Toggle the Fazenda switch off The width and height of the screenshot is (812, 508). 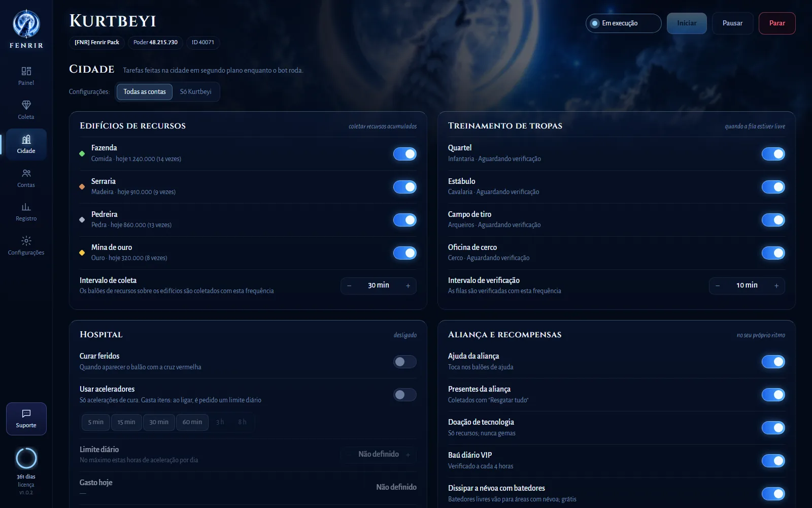click(405, 154)
